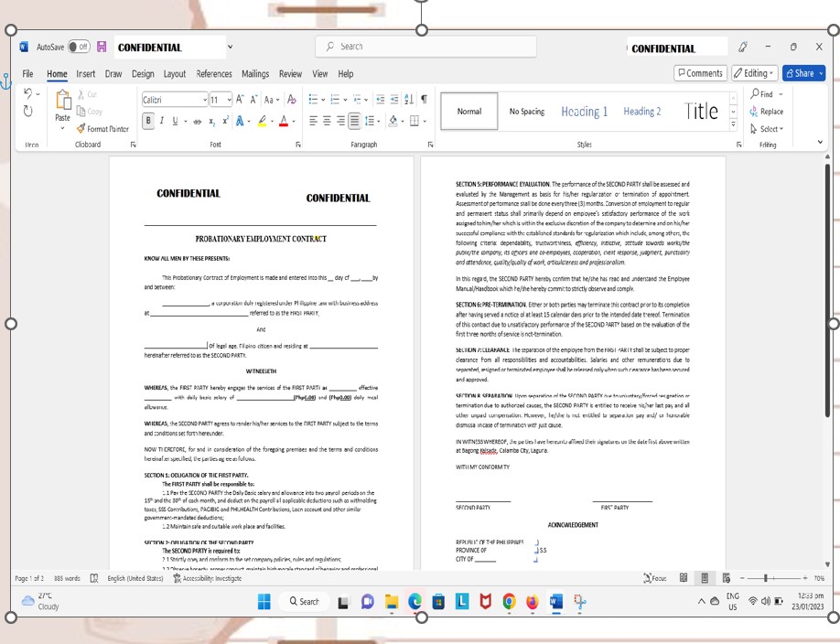Expand the Styles gallery More arrow
Viewport: 840px width, 644px height.
point(733,124)
